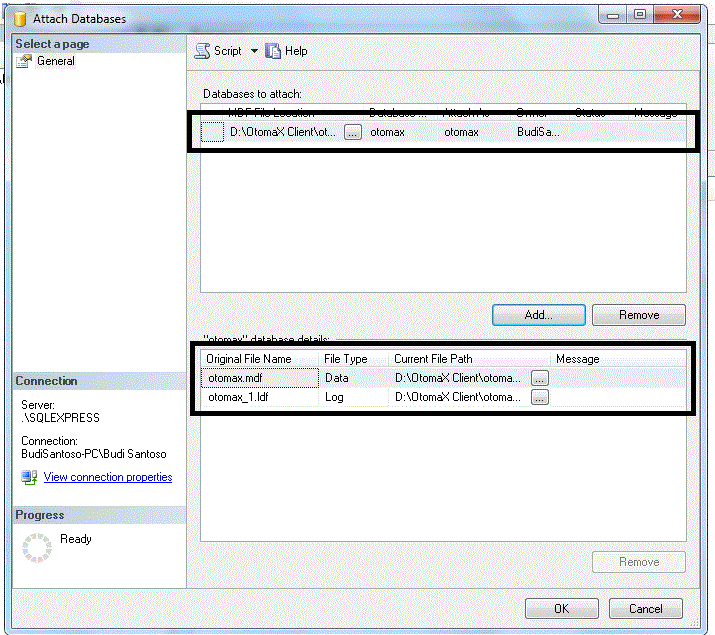
Task: Browse for the MDF file location
Action: [x=352, y=132]
